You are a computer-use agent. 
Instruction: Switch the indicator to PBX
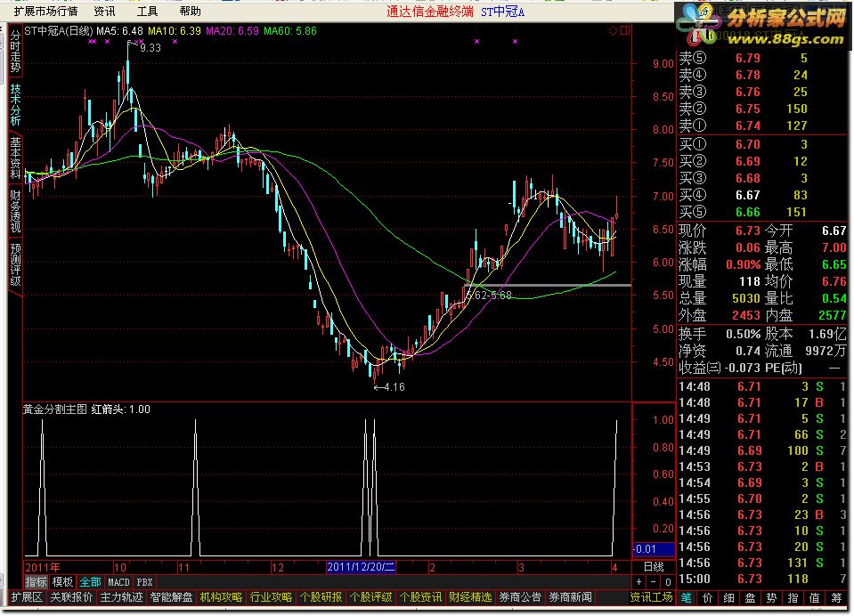pos(144,582)
